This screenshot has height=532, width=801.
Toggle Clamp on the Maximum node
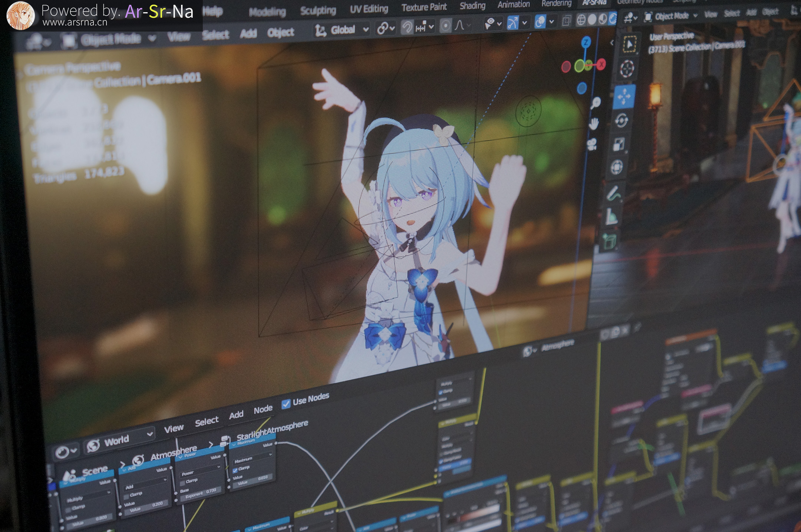(x=235, y=470)
